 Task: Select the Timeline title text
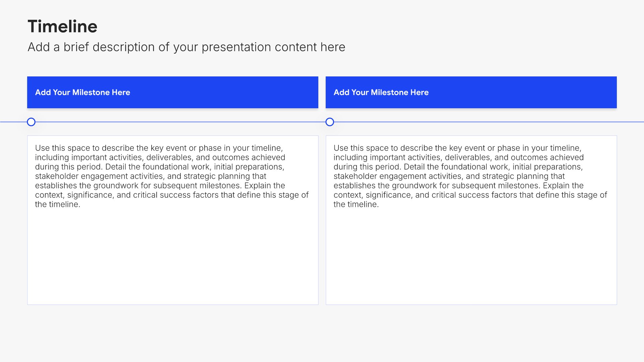pos(62,26)
